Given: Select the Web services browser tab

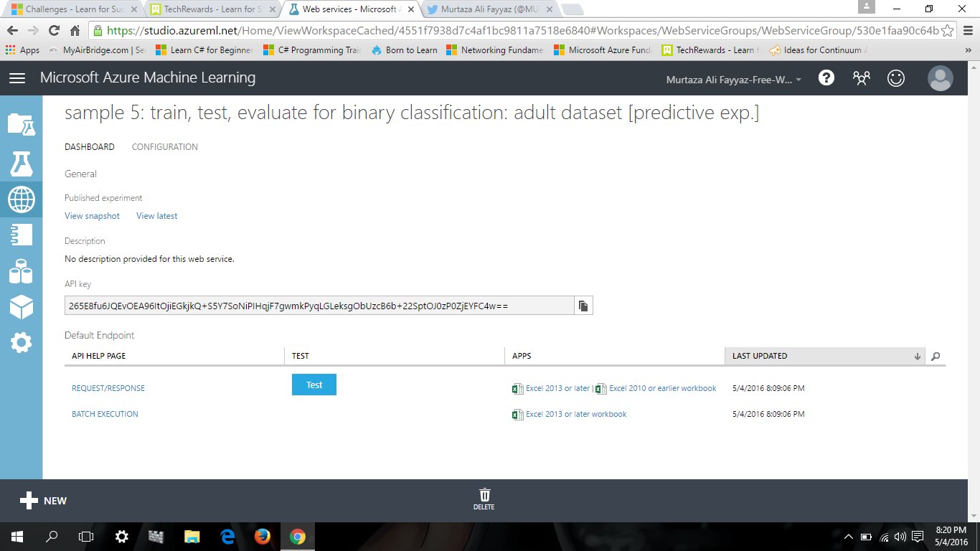Looking at the screenshot, I should tap(350, 9).
